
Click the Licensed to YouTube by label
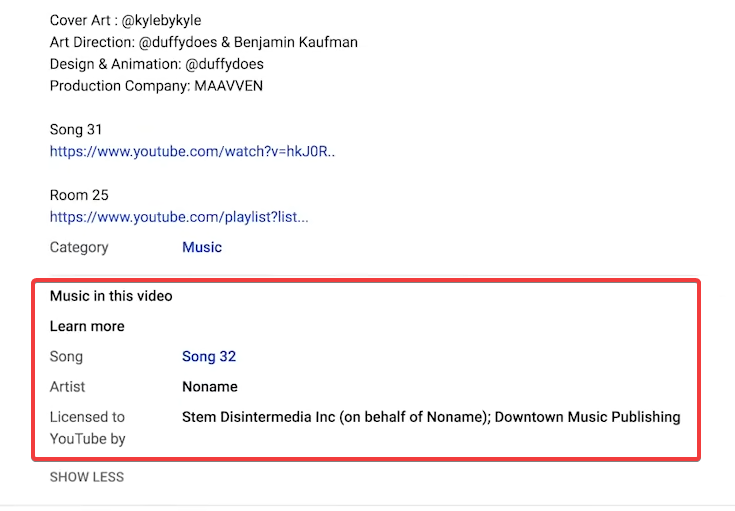88,427
